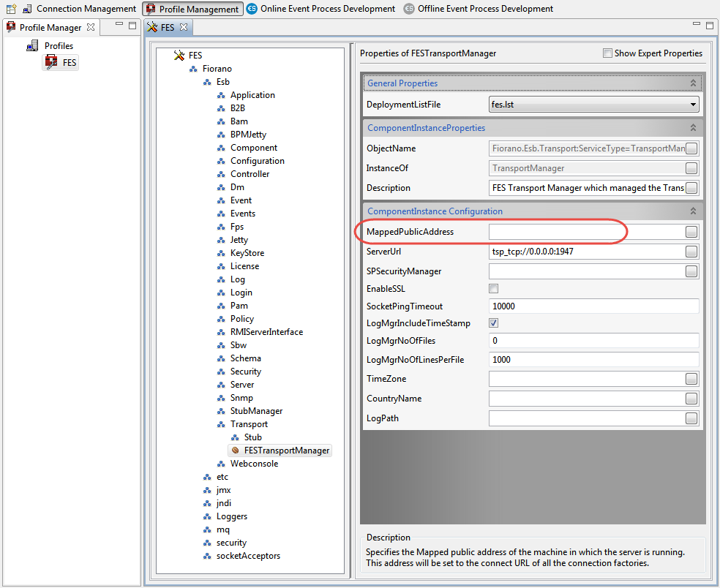Select the Security node in Esb tree
The image size is (720, 588).
[245, 372]
